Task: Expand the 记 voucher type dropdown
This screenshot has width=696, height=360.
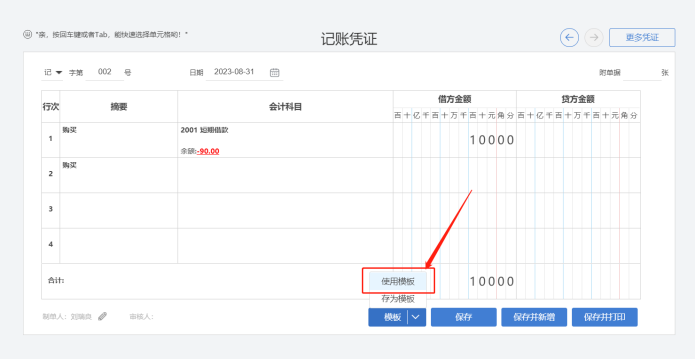Action: [x=53, y=72]
